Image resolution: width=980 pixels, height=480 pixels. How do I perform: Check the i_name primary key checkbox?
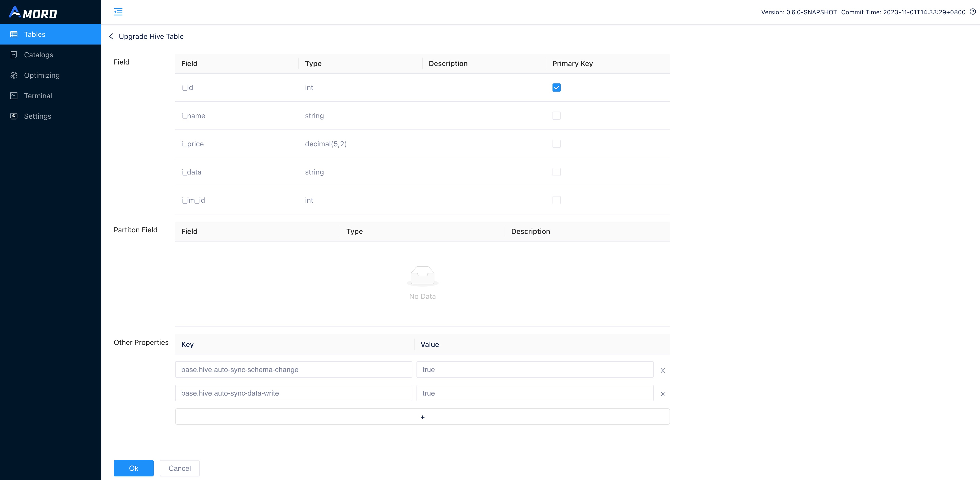tap(556, 116)
